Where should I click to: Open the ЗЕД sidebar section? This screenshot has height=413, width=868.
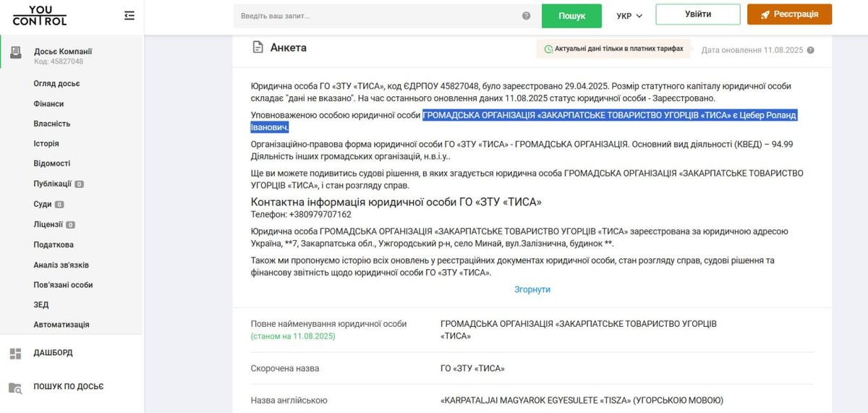[41, 305]
